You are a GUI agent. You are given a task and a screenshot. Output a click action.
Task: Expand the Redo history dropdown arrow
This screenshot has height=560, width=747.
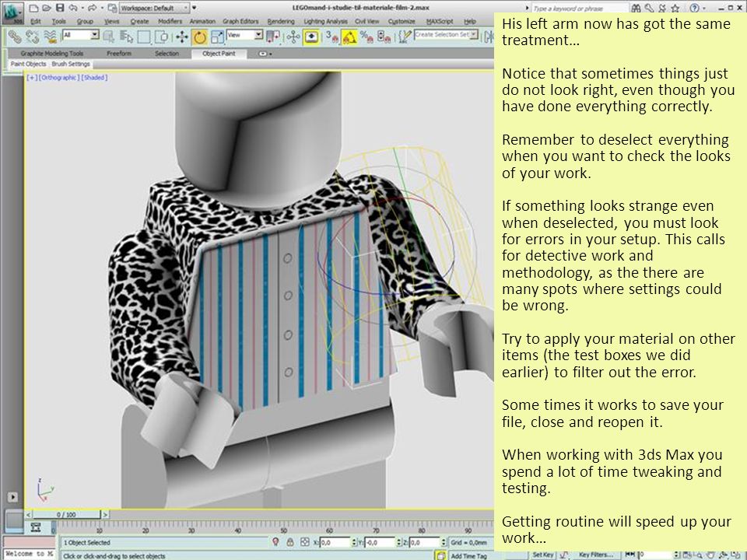[x=101, y=8]
